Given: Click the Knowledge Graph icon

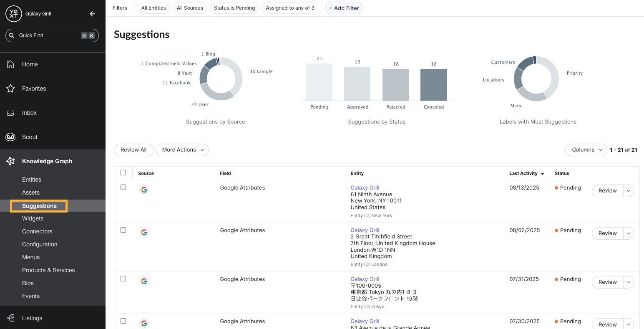Looking at the screenshot, I should pos(11,161).
